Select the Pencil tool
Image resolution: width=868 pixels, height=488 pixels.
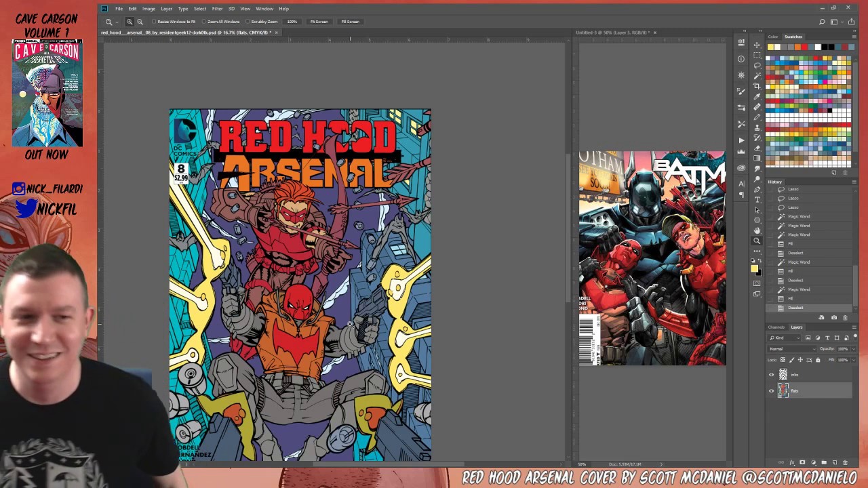pos(757,116)
